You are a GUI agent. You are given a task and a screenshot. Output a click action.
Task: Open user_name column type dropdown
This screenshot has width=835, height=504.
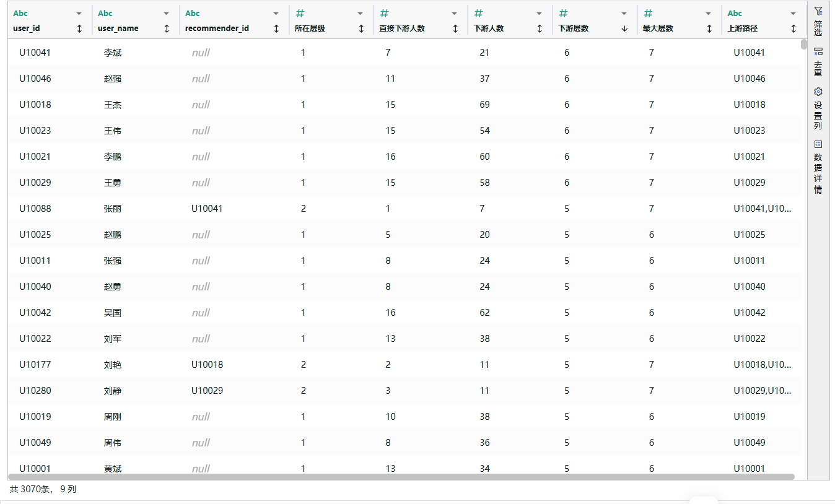point(166,14)
